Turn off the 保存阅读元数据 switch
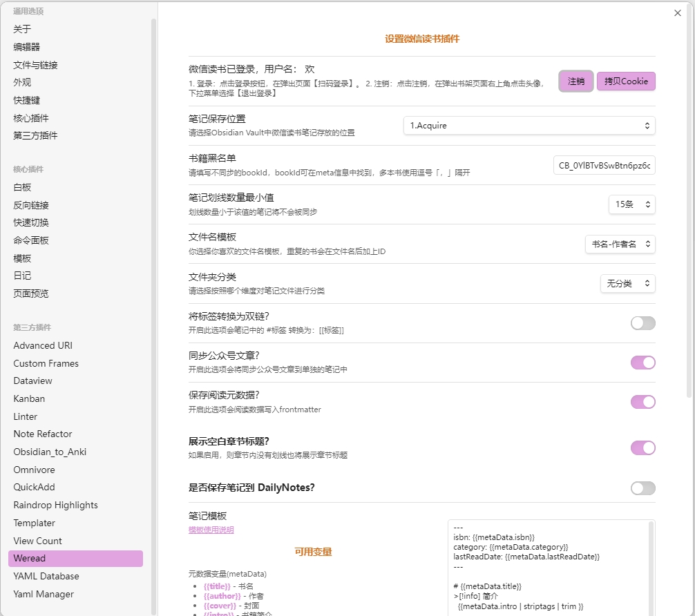The image size is (695, 616). 642,401
